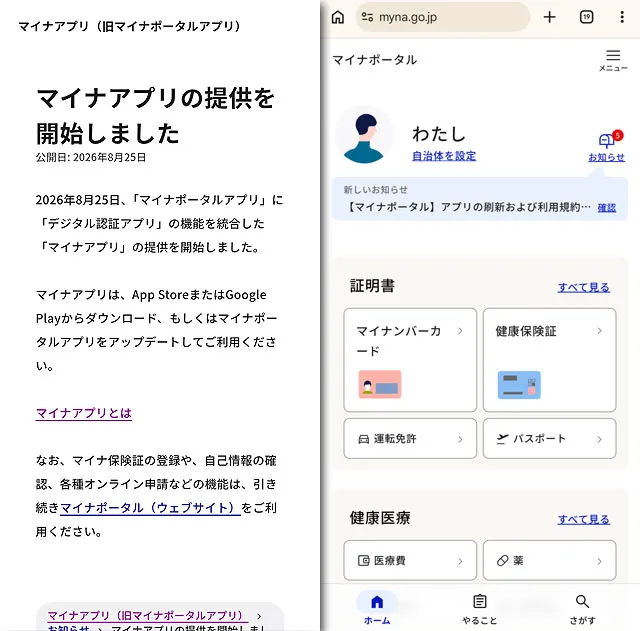Click the pill icon in 薬
Viewport: 640px width, 631px height.
(x=502, y=561)
